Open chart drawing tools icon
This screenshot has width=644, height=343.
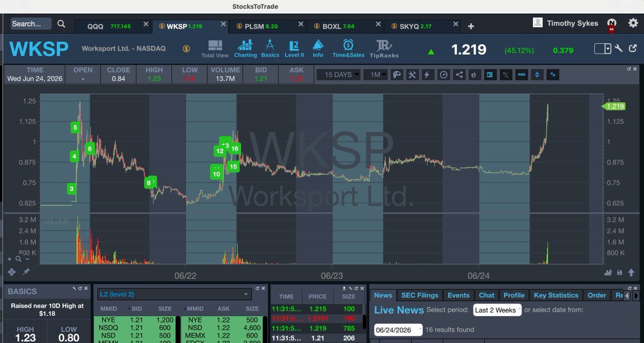coord(413,75)
